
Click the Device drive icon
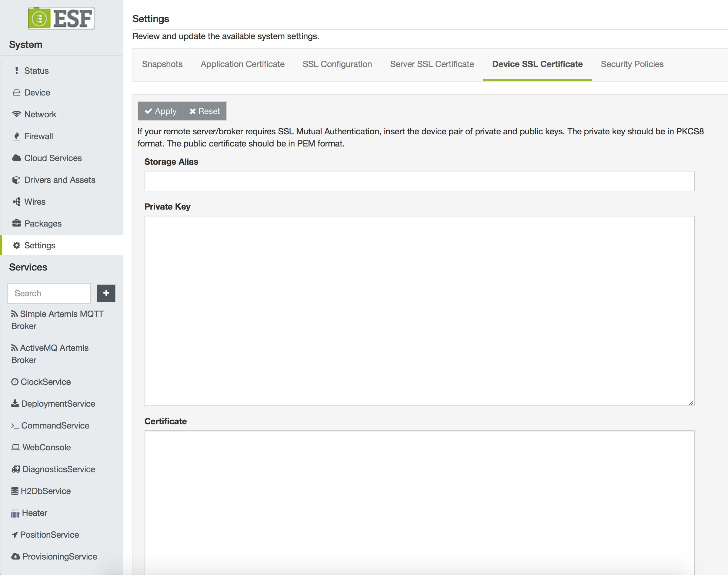(16, 92)
